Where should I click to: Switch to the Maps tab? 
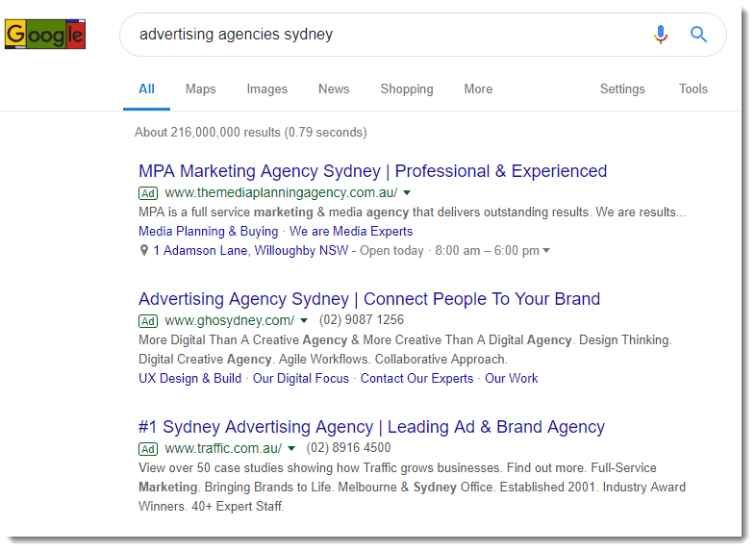[201, 89]
